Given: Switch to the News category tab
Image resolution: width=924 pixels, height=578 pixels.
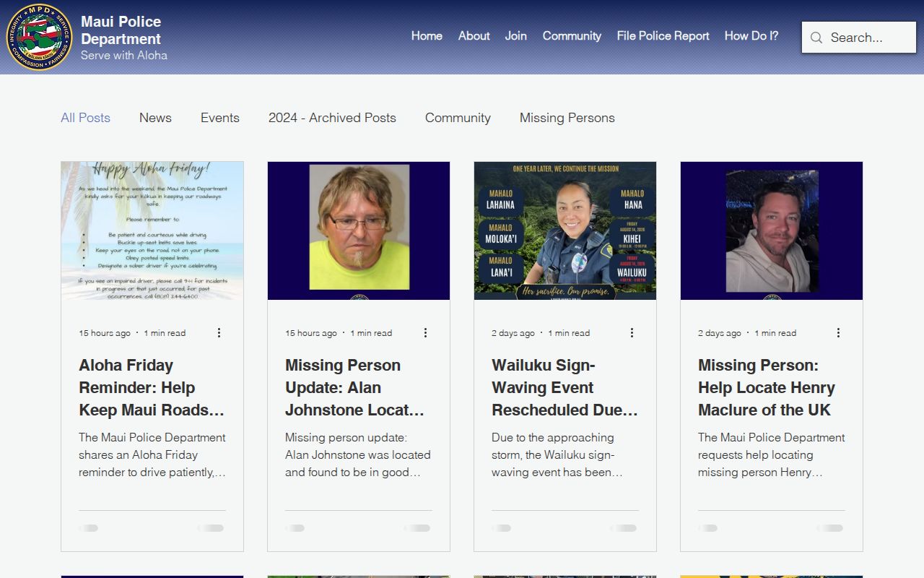Looking at the screenshot, I should click(155, 118).
